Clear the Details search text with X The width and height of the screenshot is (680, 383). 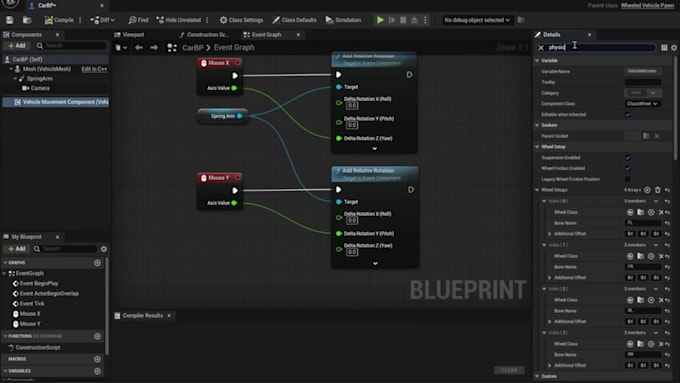point(541,48)
